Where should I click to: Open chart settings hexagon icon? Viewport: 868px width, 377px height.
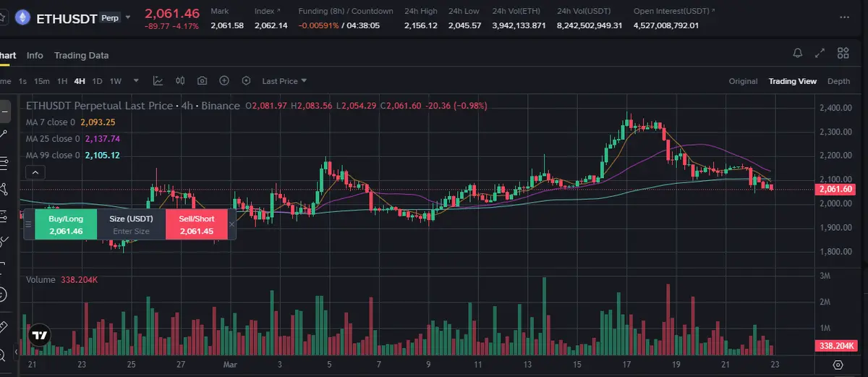pyautogui.click(x=246, y=81)
